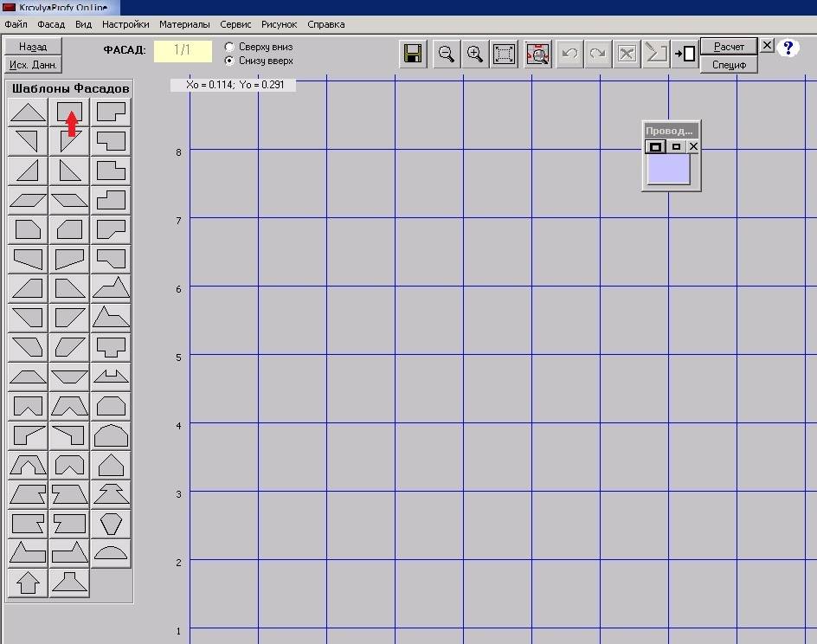Select the "Сверху вниз" radio button

pos(229,47)
